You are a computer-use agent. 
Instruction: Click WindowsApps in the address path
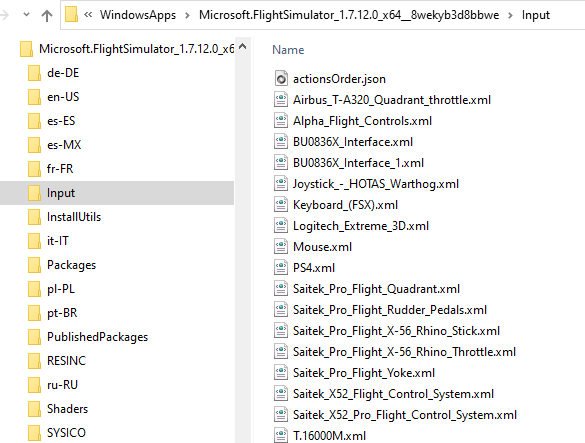tap(138, 15)
